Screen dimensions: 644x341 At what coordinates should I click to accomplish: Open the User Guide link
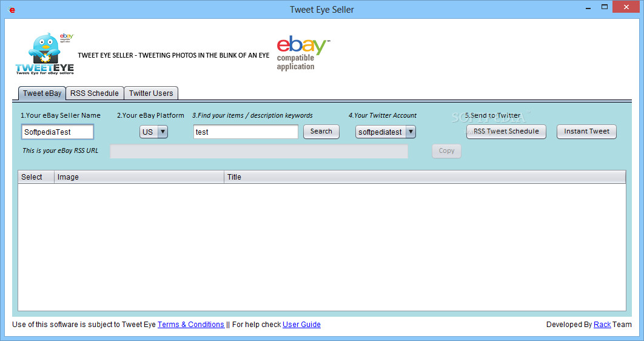301,325
